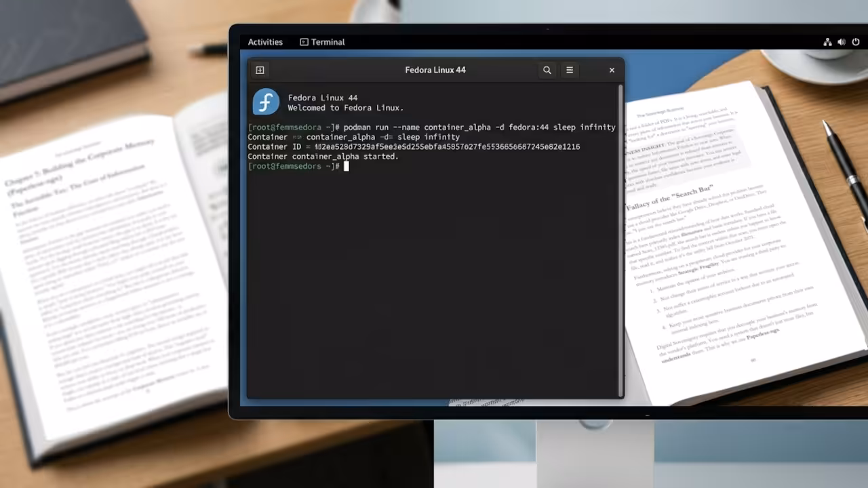
Task: Click the "Container ID" output line
Action: [414, 146]
